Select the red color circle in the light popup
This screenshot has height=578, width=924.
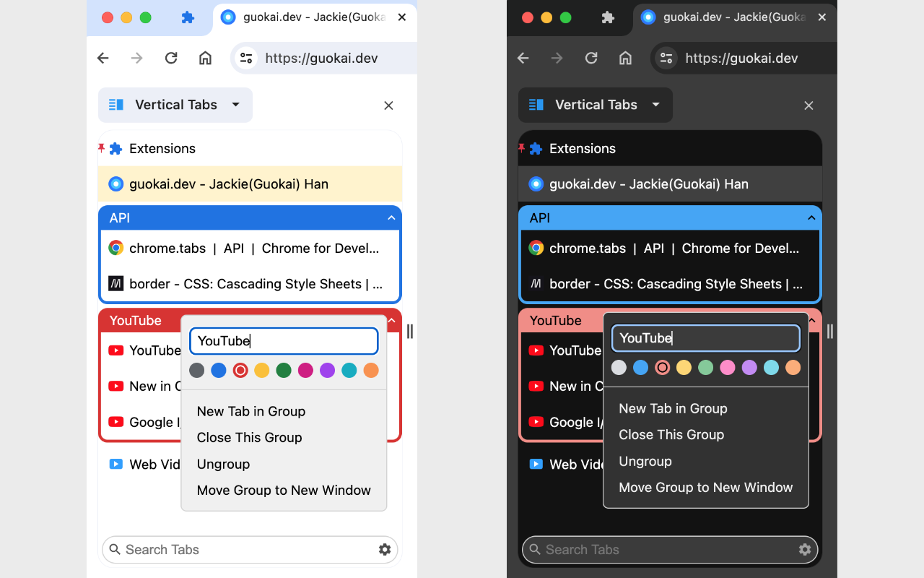pyautogui.click(x=240, y=371)
